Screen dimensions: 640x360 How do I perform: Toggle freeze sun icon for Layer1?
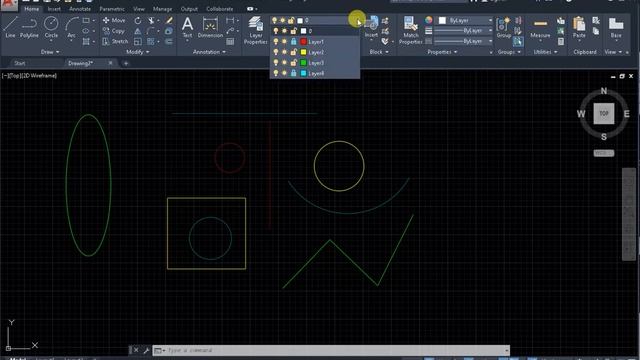284,42
